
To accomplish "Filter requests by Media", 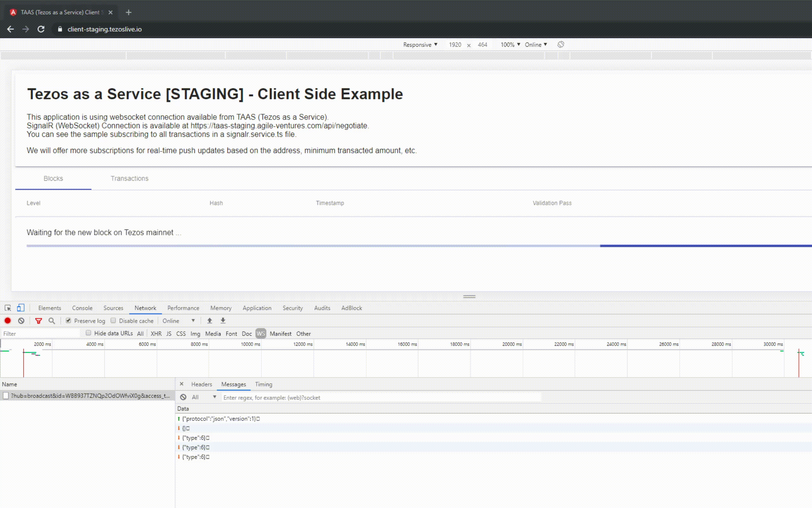I will click(213, 334).
